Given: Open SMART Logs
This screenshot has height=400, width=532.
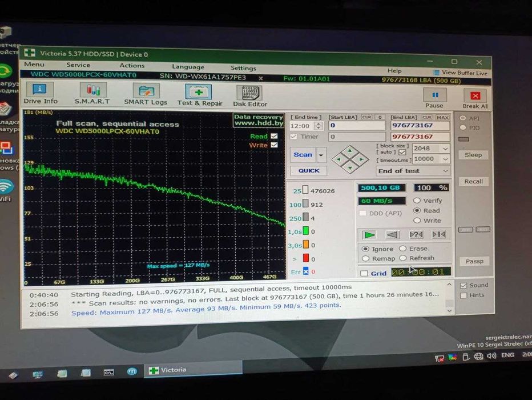Looking at the screenshot, I should [146, 95].
